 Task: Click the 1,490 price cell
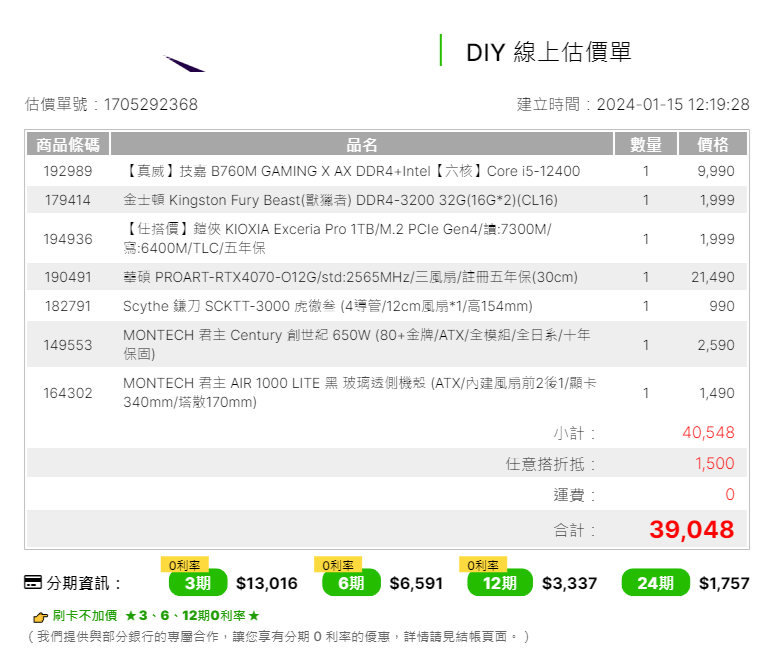click(717, 393)
